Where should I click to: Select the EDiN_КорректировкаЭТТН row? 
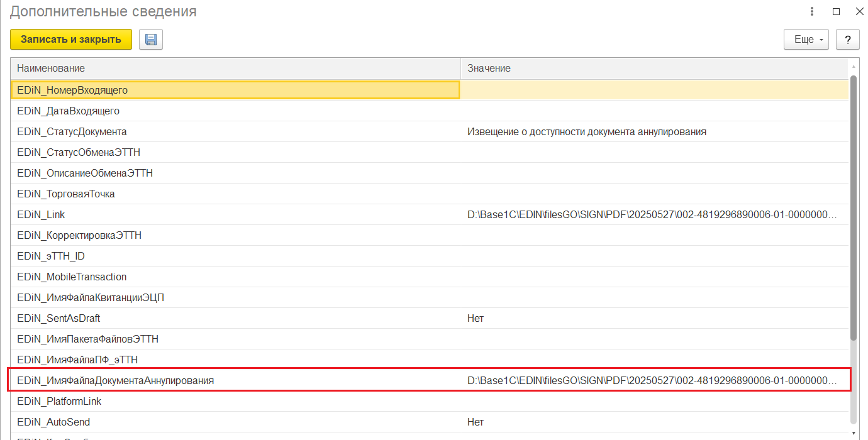[x=430, y=235]
